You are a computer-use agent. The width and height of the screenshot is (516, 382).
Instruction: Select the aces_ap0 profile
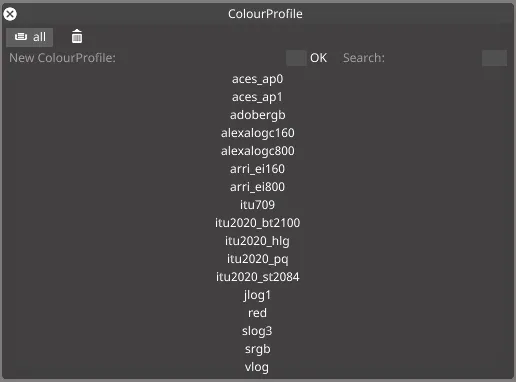click(x=258, y=79)
